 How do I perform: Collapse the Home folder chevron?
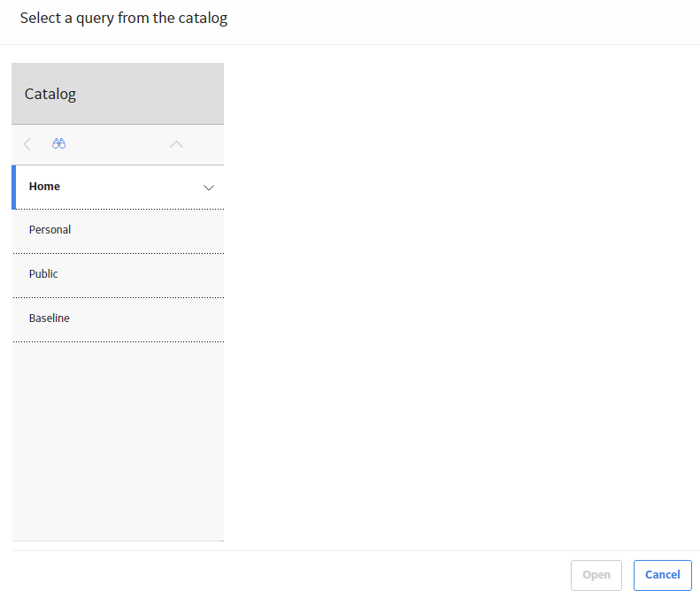click(x=209, y=188)
